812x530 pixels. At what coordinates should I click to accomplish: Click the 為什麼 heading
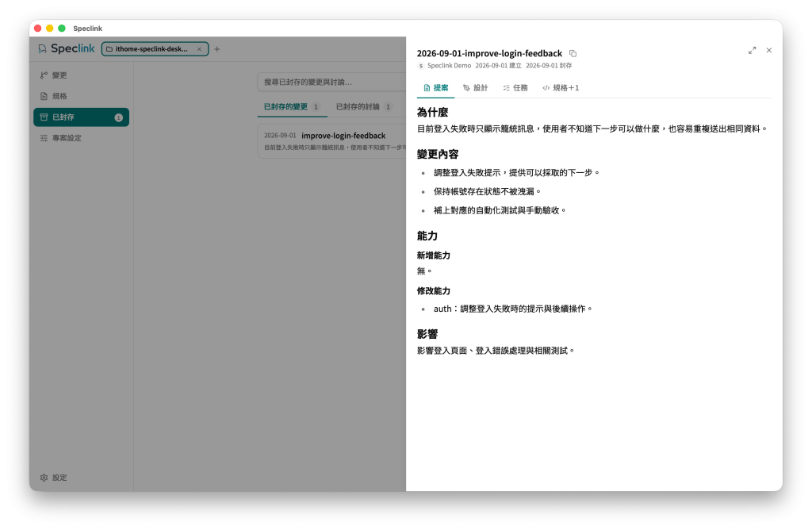coord(432,112)
